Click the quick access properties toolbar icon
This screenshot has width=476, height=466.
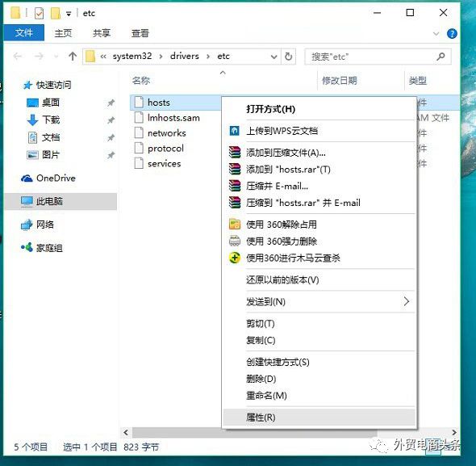pyautogui.click(x=39, y=14)
